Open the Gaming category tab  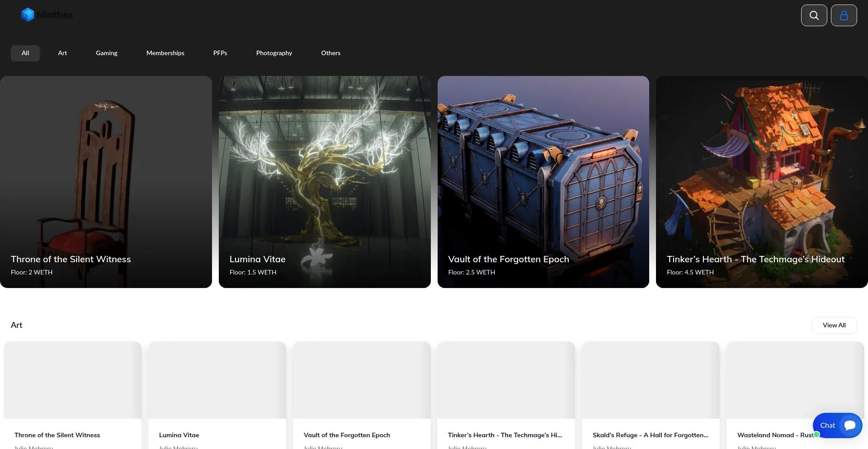(106, 53)
